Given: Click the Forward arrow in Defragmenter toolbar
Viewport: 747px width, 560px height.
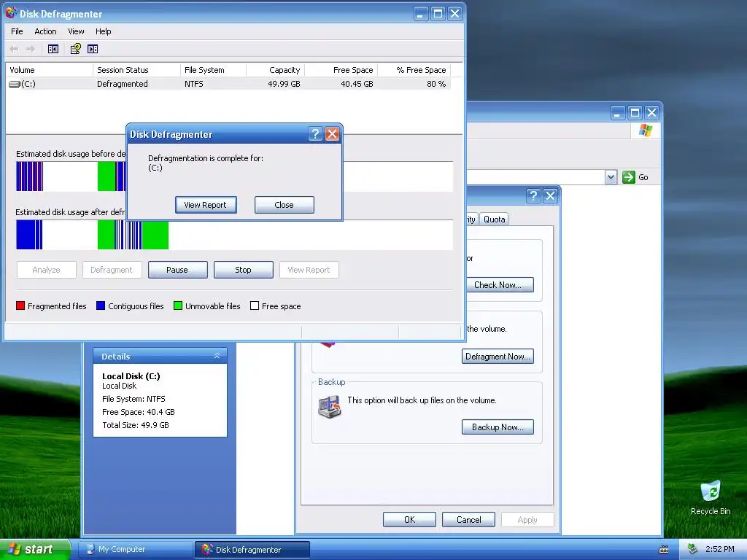Looking at the screenshot, I should coord(31,49).
